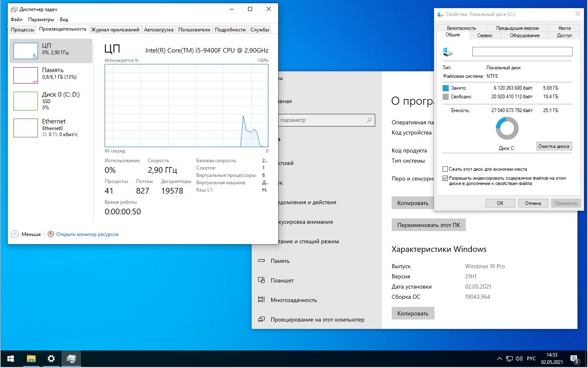
Task: Open Открыть монитор ресурсов link
Action: [87, 234]
